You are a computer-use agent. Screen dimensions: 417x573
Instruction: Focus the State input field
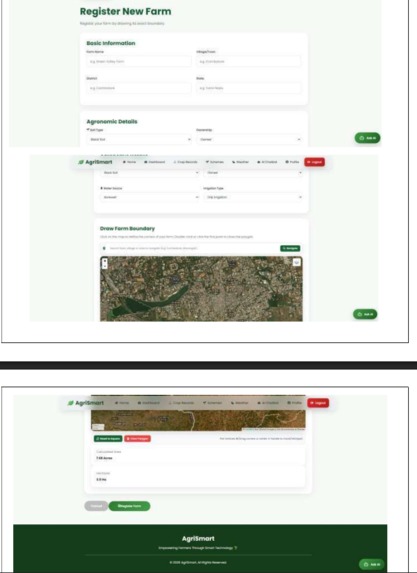pos(249,88)
